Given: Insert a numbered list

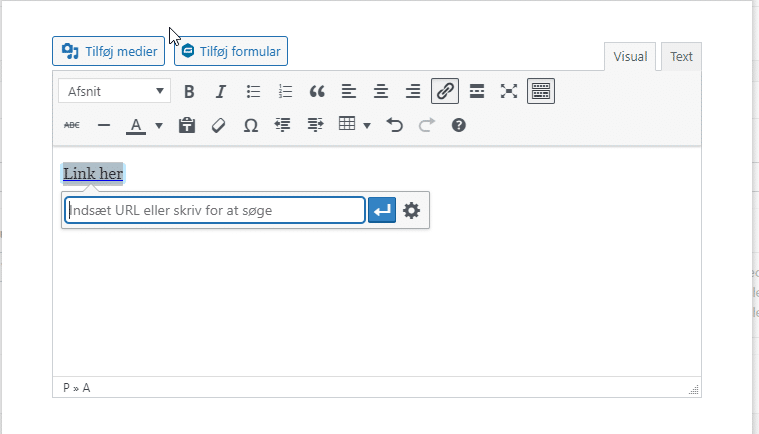Looking at the screenshot, I should pyautogui.click(x=285, y=92).
